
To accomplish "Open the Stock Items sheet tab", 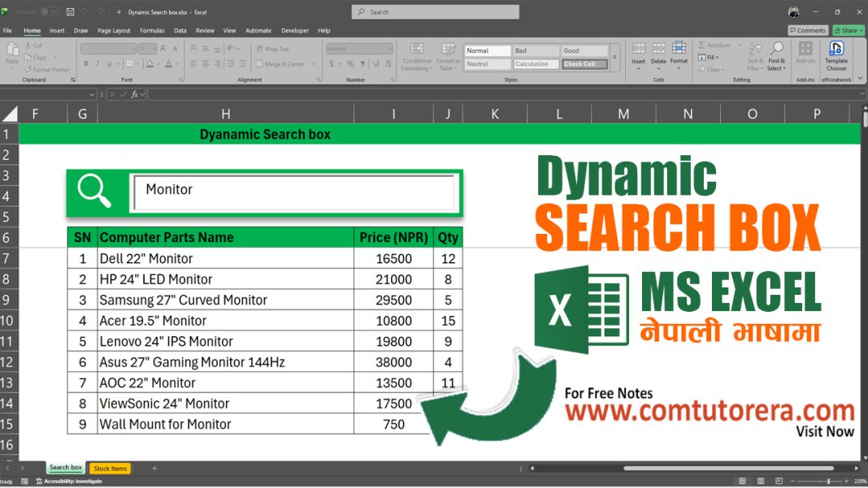I will 110,468.
